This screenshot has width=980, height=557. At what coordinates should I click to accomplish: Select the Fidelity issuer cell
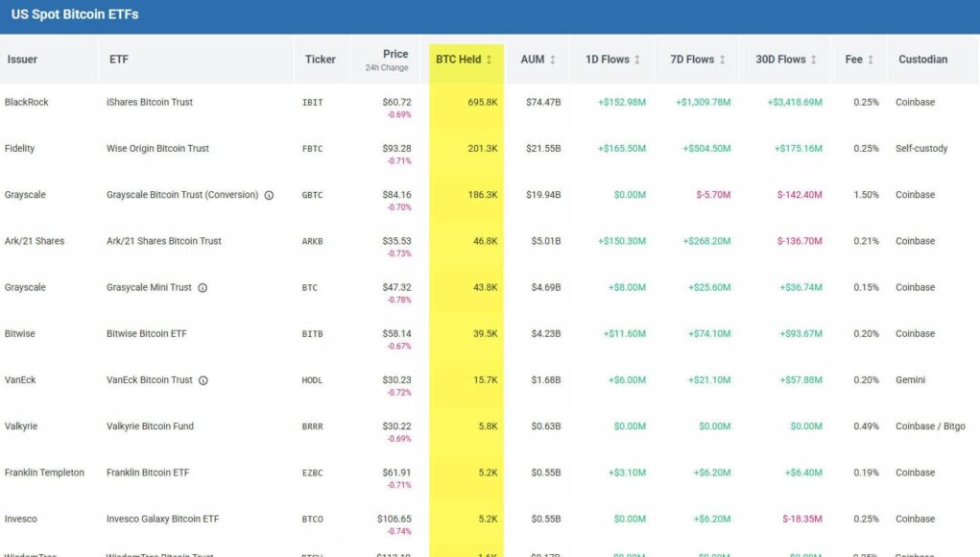tap(19, 148)
